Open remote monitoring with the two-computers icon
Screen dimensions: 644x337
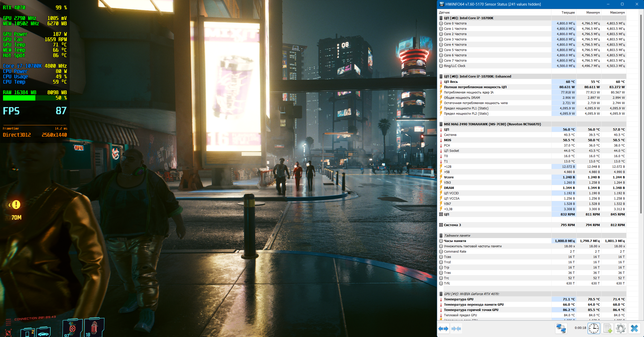561,328
